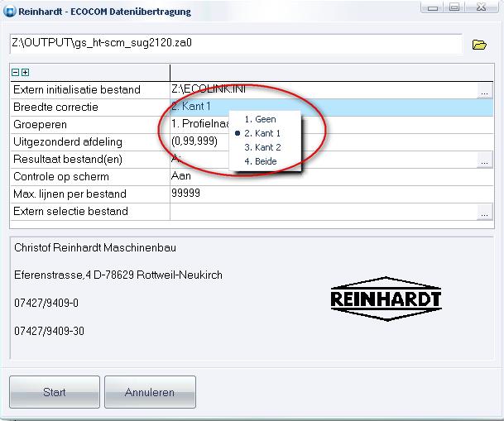Select the 'Controle op scherm' row label

click(x=61, y=177)
